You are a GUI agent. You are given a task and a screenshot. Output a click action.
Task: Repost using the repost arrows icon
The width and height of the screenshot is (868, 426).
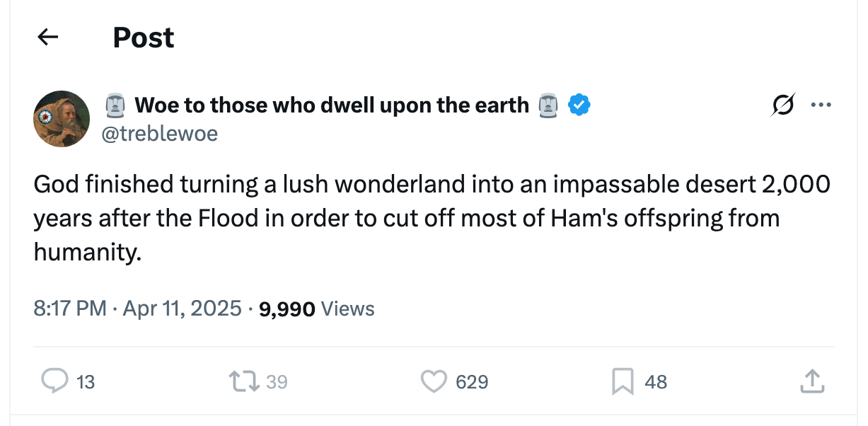tap(242, 381)
